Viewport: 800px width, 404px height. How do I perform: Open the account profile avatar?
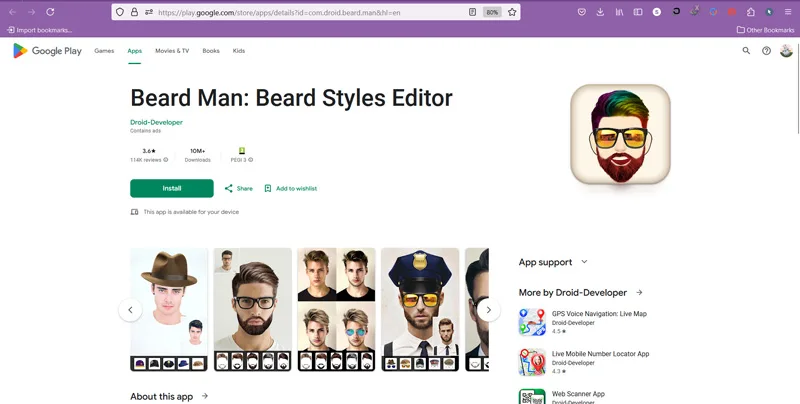point(786,50)
